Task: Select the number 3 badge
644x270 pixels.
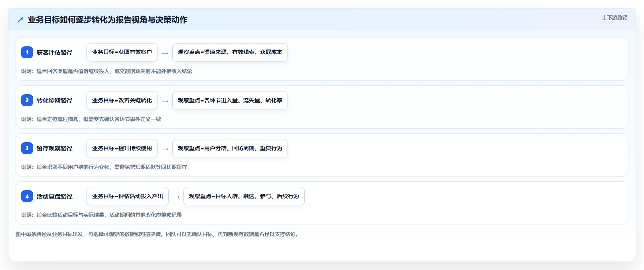Action: (x=27, y=148)
